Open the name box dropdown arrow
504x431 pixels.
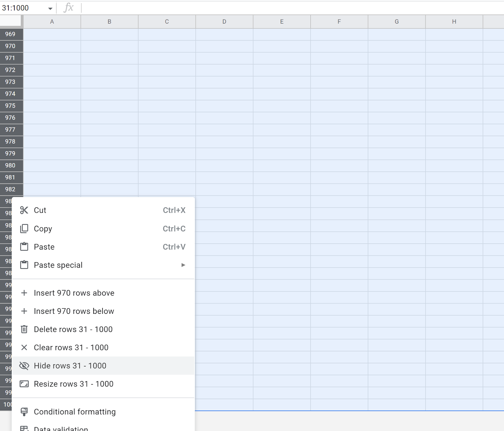click(x=50, y=8)
